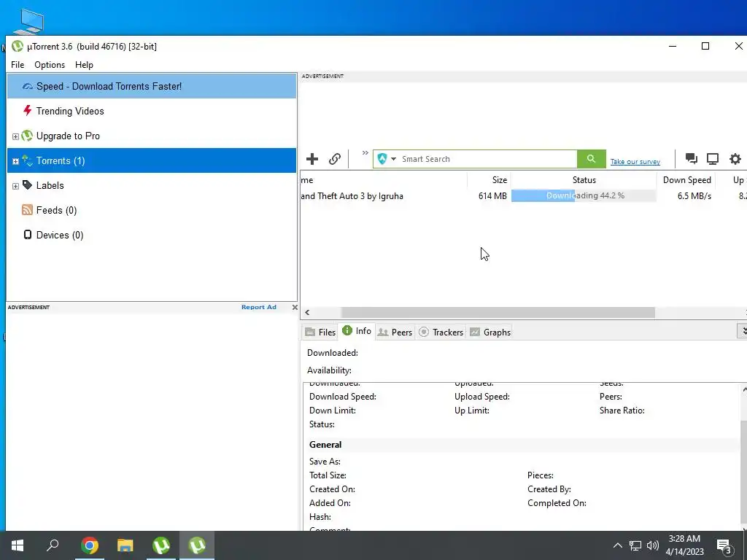The width and height of the screenshot is (747, 560).
Task: Switch to the Graphs tab
Action: tap(490, 332)
